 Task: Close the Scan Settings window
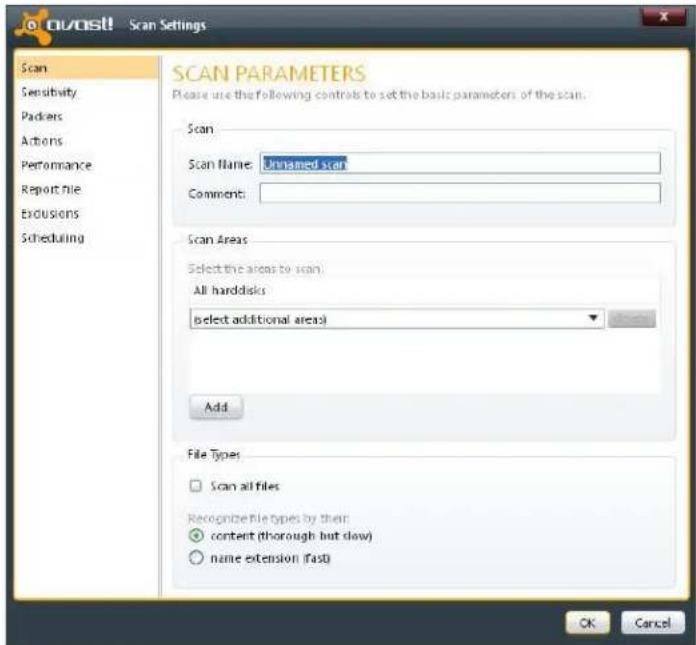[x=664, y=17]
